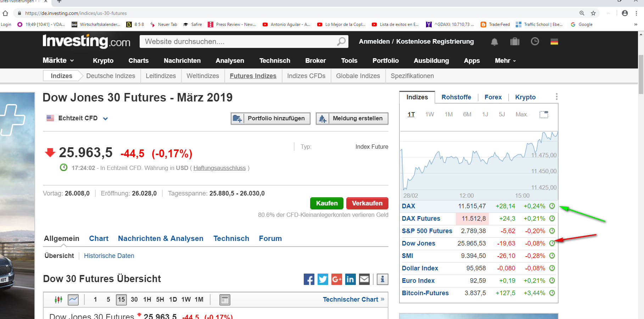
Task: Open the recent quotes clock icon
Action: tap(535, 42)
